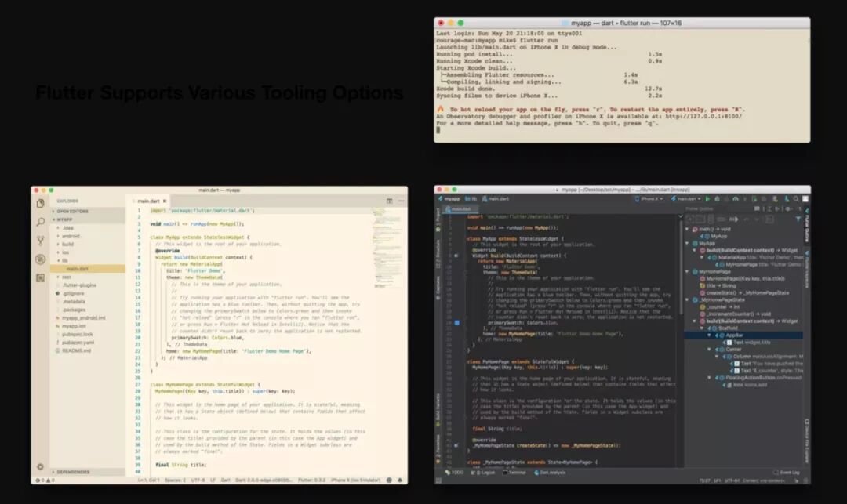Click myapp breadcrumb in IntelliJ navigation bar

tap(449, 198)
